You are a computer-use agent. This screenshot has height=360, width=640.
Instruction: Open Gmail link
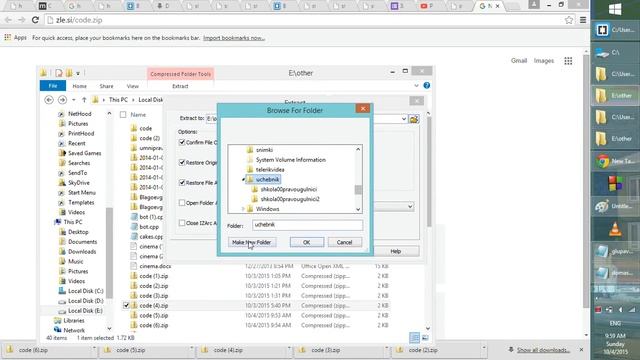(x=519, y=61)
